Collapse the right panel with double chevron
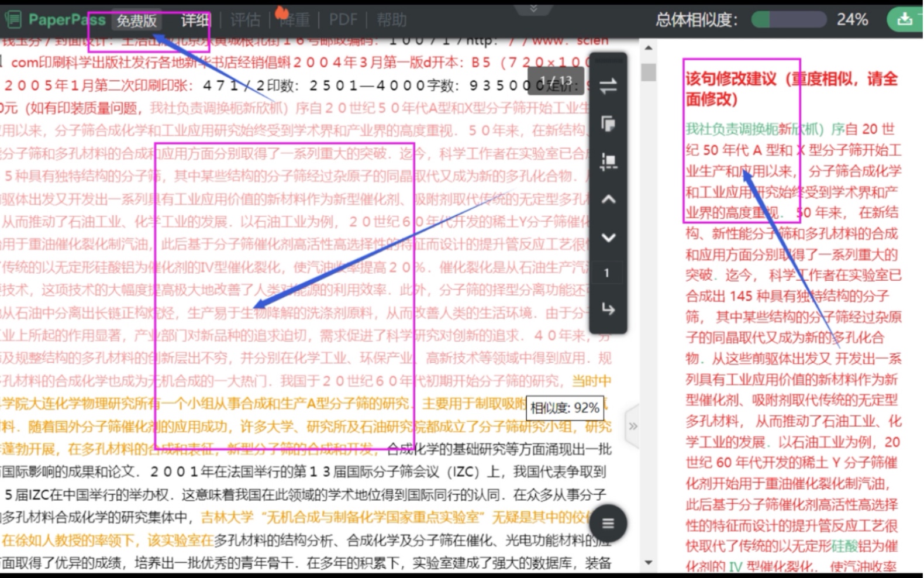The image size is (924, 578). pyautogui.click(x=633, y=426)
